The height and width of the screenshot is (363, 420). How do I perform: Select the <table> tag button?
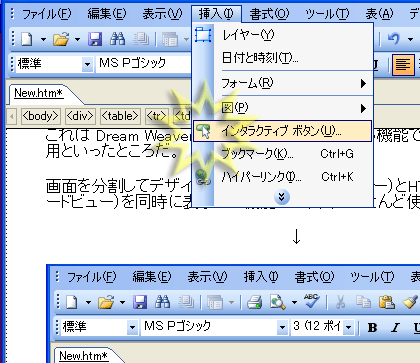point(120,116)
